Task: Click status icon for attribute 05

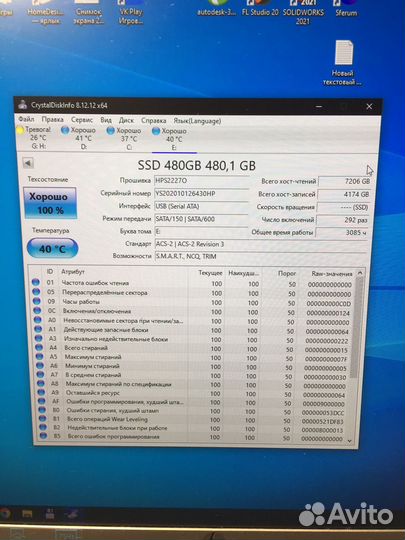Action: pos(36,292)
